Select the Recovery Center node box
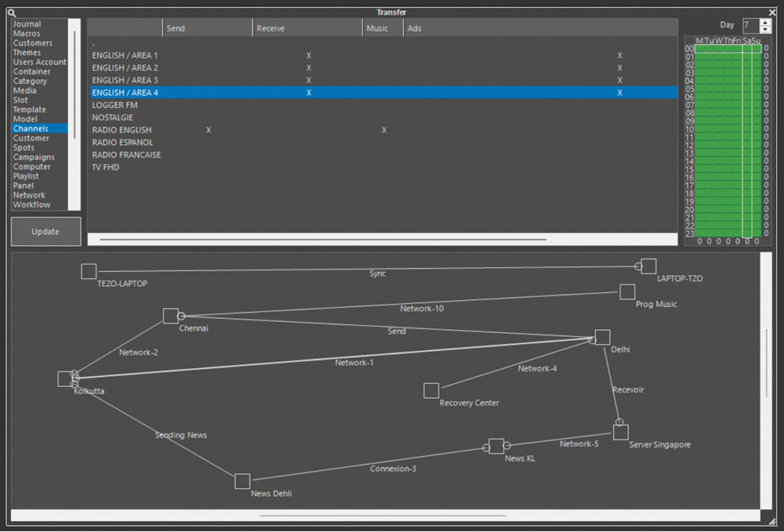The width and height of the screenshot is (784, 532). [x=431, y=390]
